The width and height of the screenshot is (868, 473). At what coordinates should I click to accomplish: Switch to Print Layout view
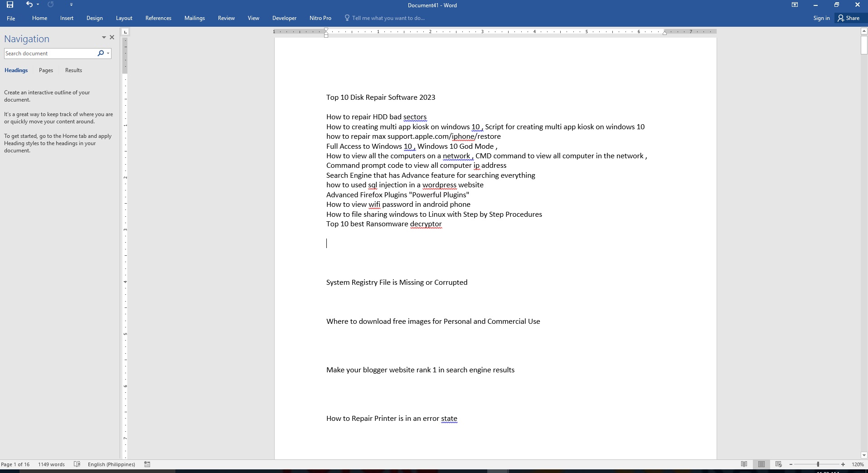point(761,464)
